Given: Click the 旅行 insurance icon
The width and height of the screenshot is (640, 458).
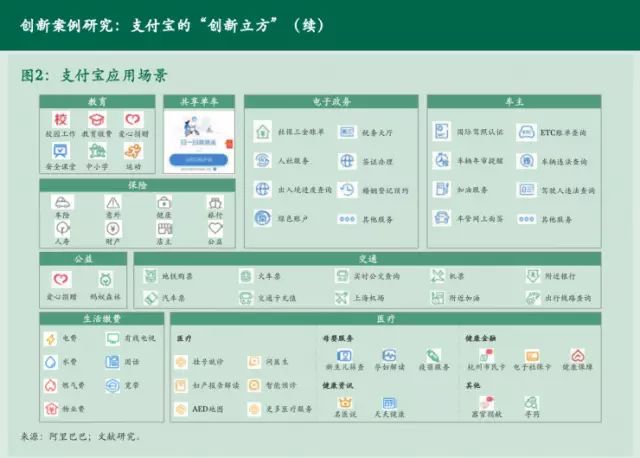Looking at the screenshot, I should [215, 202].
